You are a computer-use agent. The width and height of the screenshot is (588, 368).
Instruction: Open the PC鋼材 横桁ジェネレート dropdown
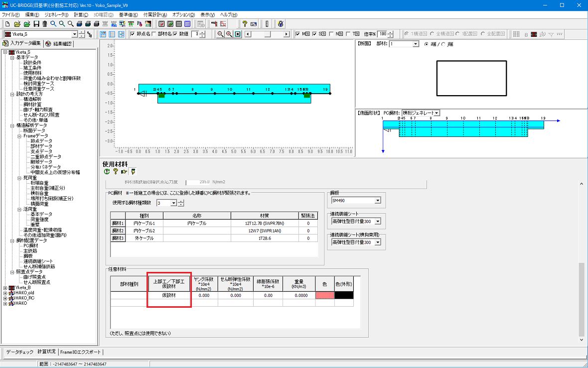tap(437, 113)
